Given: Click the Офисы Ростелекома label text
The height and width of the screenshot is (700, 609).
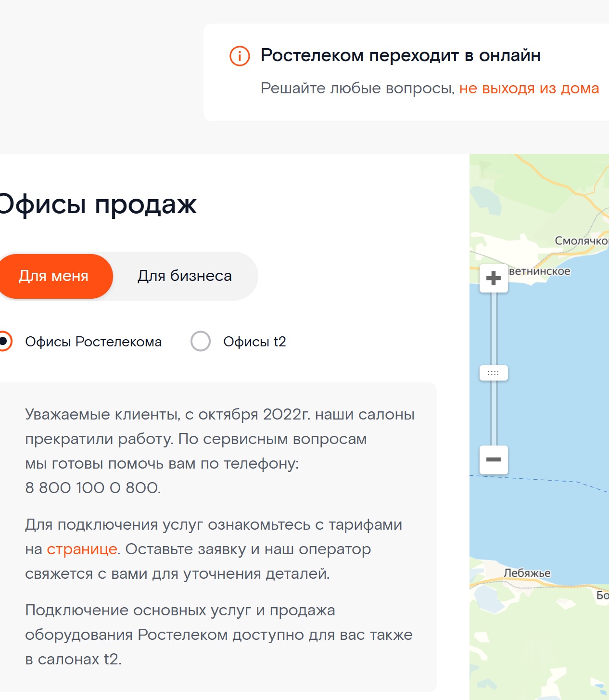Looking at the screenshot, I should coord(93,342).
